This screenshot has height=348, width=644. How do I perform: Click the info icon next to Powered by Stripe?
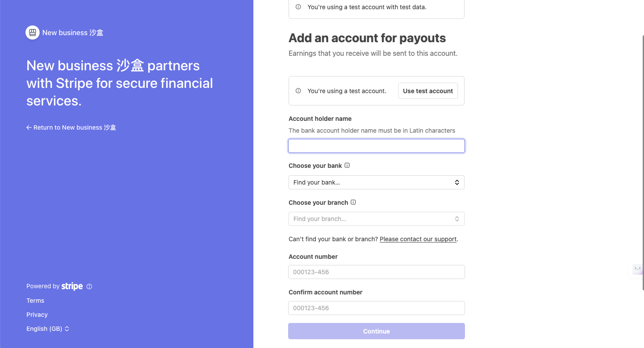point(89,286)
